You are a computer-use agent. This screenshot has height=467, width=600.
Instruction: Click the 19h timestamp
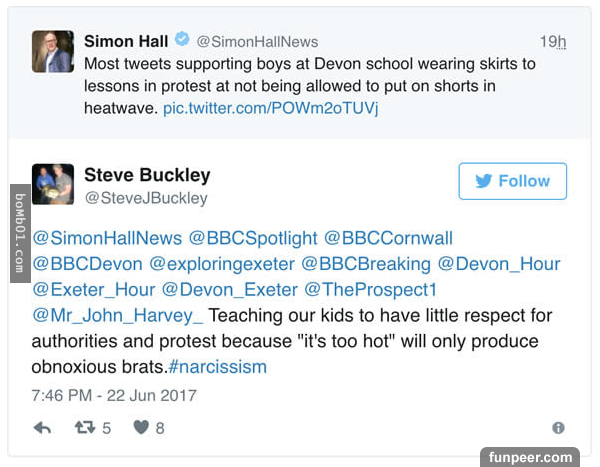click(x=552, y=42)
